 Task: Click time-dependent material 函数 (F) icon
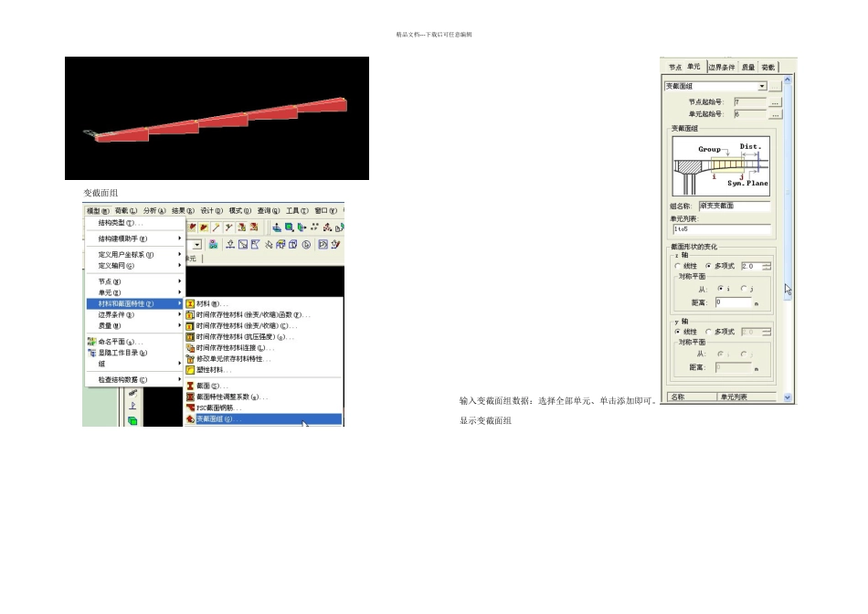(x=190, y=315)
